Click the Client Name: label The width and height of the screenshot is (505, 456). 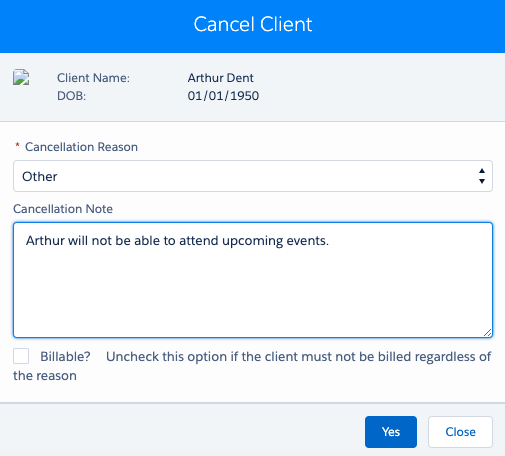click(93, 78)
